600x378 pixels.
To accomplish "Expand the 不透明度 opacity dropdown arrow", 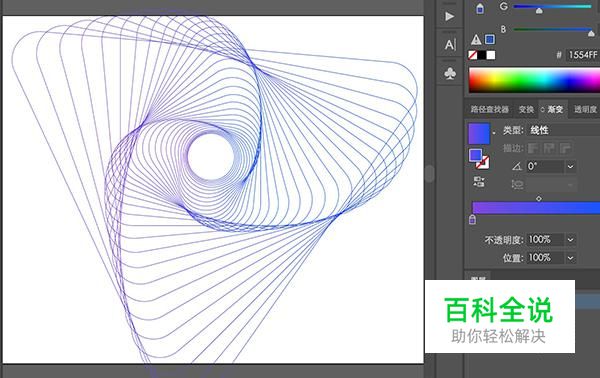I will 571,240.
